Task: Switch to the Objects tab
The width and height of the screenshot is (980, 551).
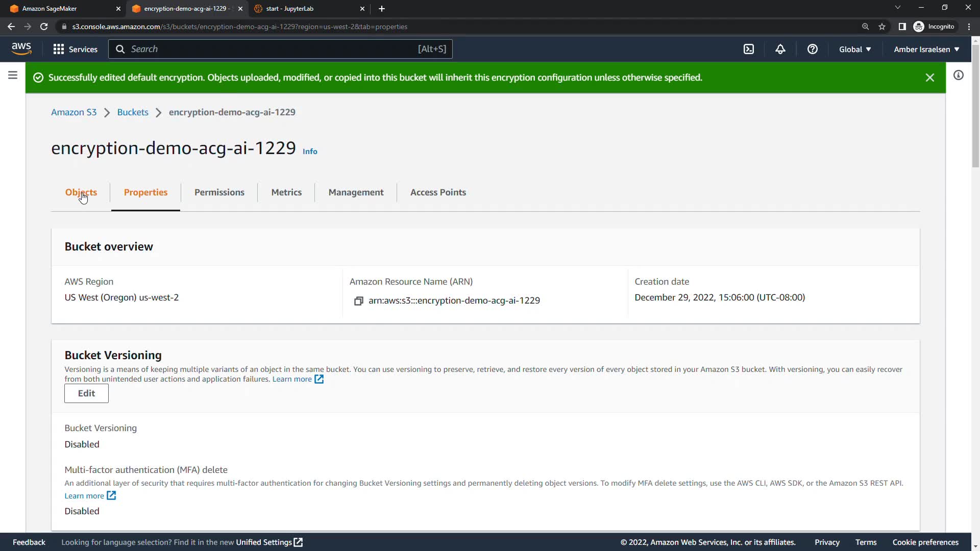Action: tap(81, 192)
